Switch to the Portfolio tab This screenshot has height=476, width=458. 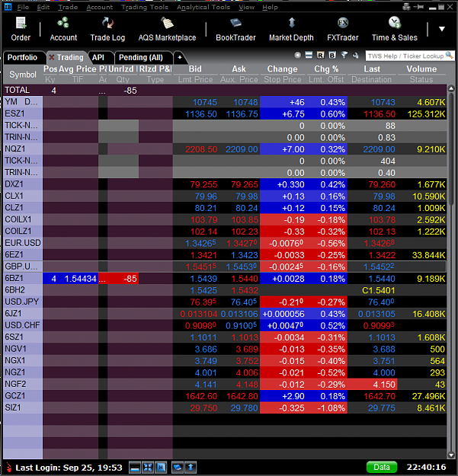point(24,57)
